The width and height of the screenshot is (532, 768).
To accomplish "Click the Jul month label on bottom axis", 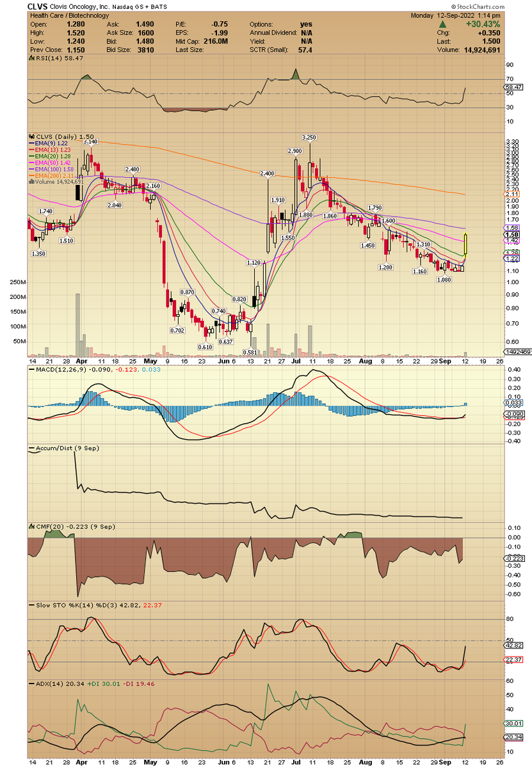I will point(296,763).
